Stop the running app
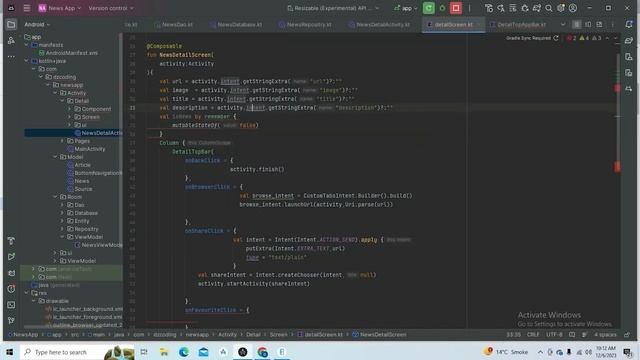The height and width of the screenshot is (360, 640). coord(456,8)
